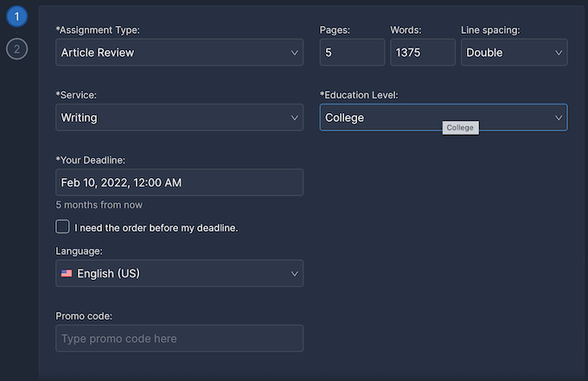Click the 'I need the order before my deadline' label
The width and height of the screenshot is (588, 381).
tap(156, 228)
